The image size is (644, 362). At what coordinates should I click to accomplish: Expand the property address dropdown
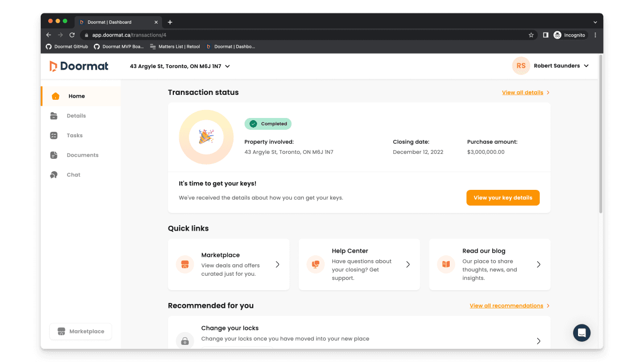pos(228,67)
